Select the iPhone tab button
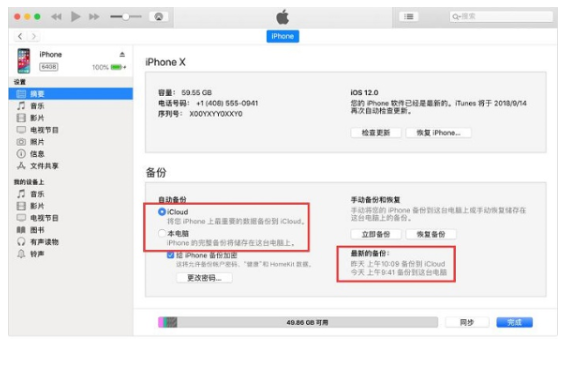Viewport: 562px width, 378px height. [x=282, y=36]
